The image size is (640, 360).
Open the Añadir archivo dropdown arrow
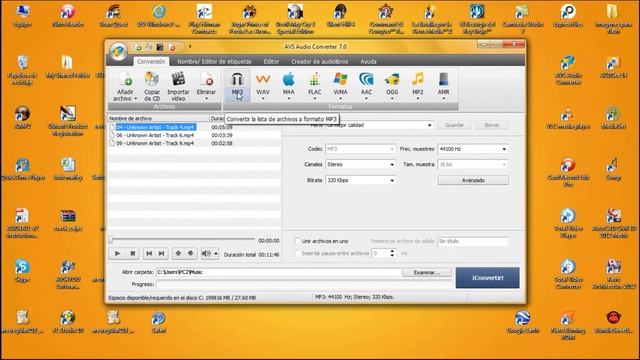pos(136,99)
